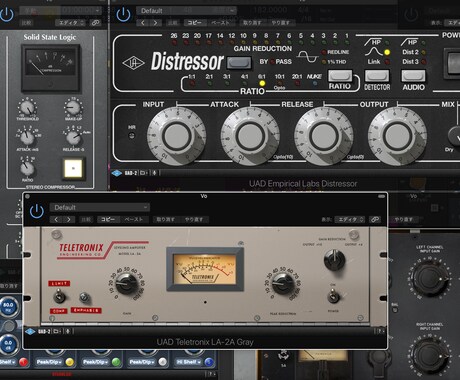Screen dimensions: 460x380
Task: Go to next preset in LA-2A window
Action: pyautogui.click(x=69, y=219)
